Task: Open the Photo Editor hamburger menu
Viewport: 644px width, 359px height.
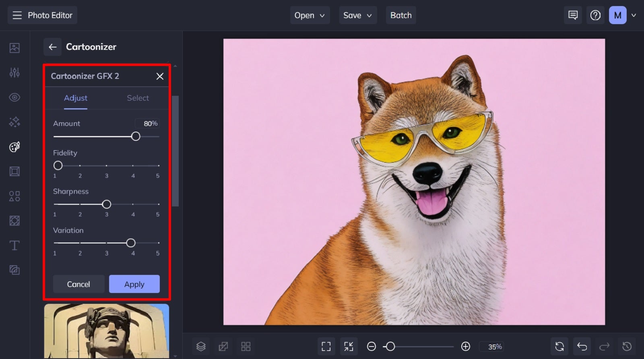Action: [17, 15]
